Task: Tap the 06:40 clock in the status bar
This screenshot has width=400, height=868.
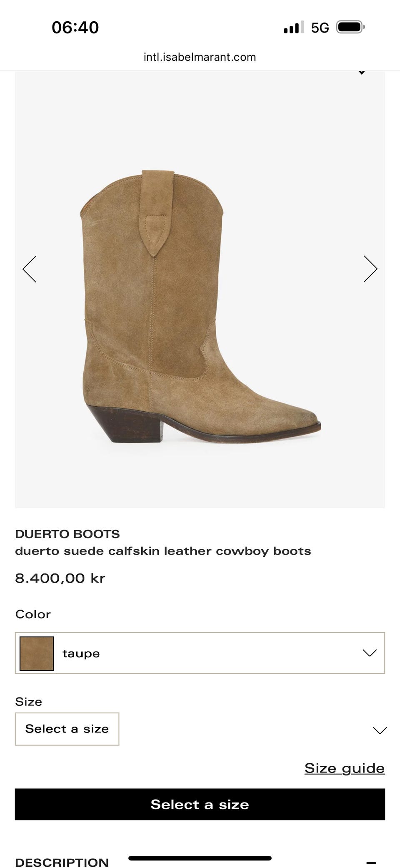Action: [75, 28]
